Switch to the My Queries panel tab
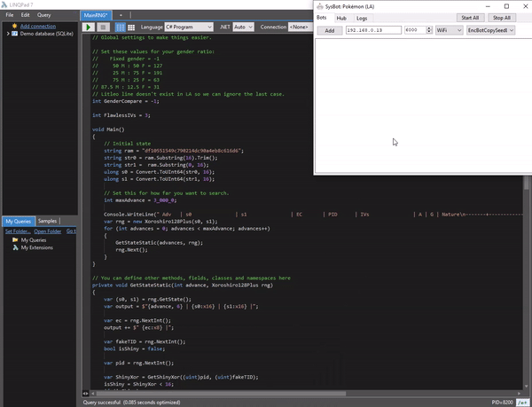The height and width of the screenshot is (407, 532). tap(19, 221)
